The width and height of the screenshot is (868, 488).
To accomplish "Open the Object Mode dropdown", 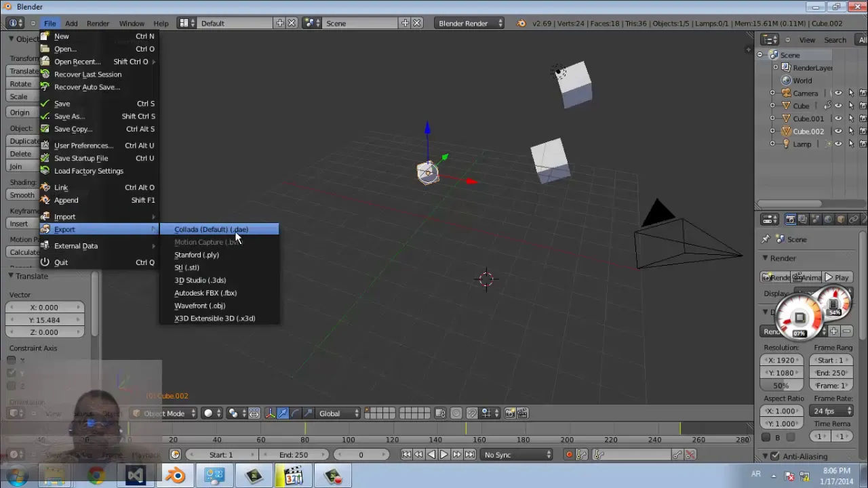I will tap(164, 413).
